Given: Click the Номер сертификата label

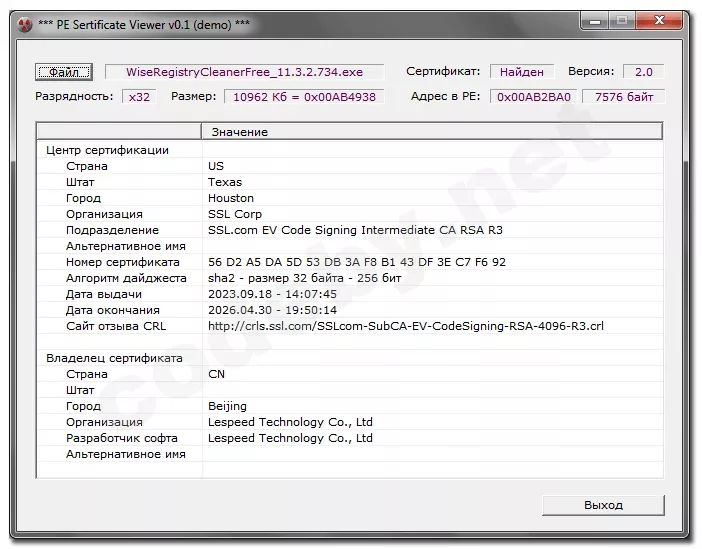Looking at the screenshot, I should tap(123, 262).
